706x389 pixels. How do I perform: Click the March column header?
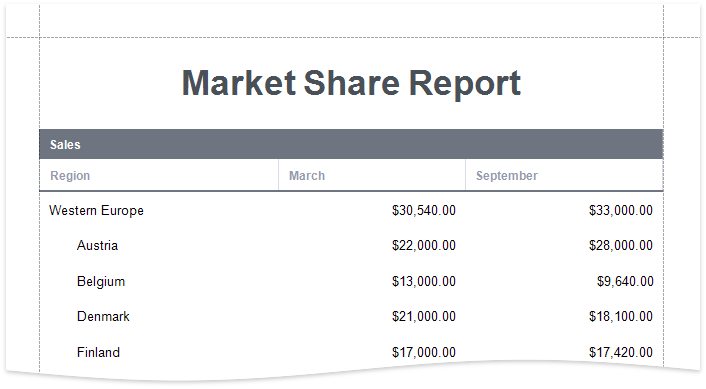pyautogui.click(x=307, y=176)
